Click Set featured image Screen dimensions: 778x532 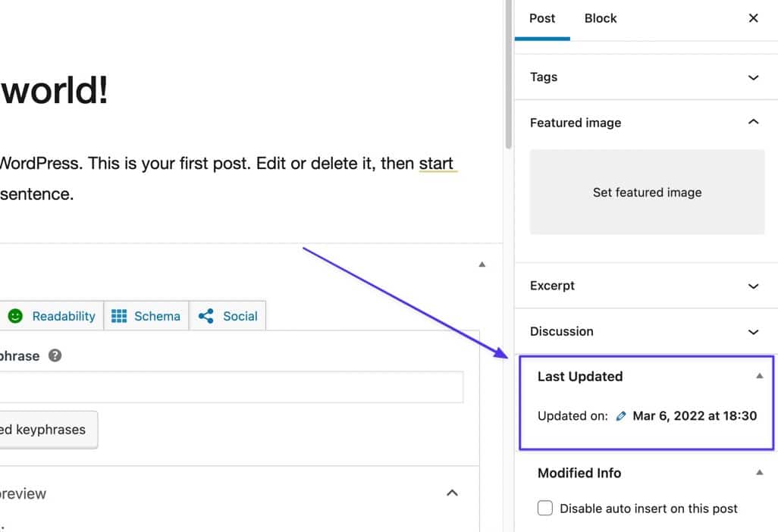(x=647, y=192)
